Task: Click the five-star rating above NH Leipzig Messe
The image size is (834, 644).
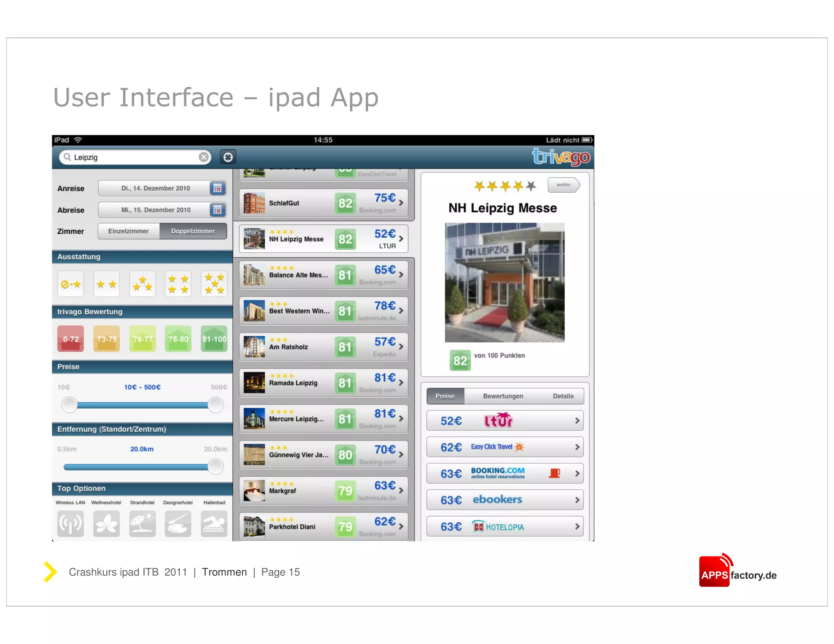Action: pos(505,186)
